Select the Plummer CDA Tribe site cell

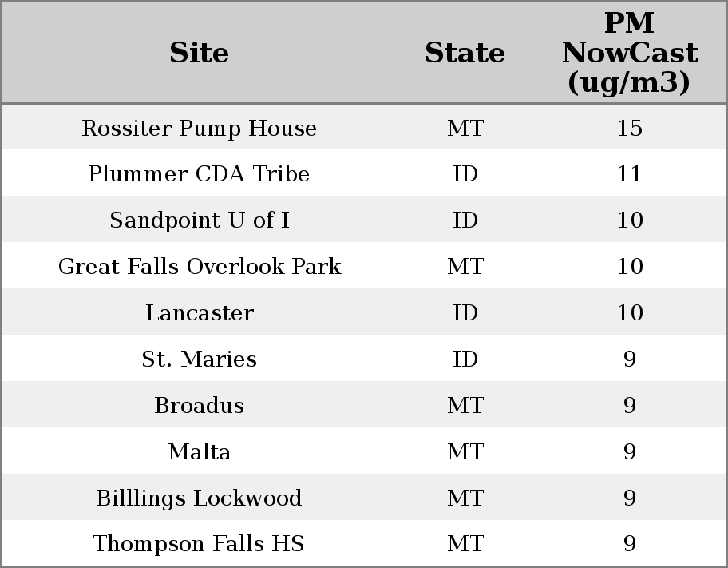[x=199, y=174]
